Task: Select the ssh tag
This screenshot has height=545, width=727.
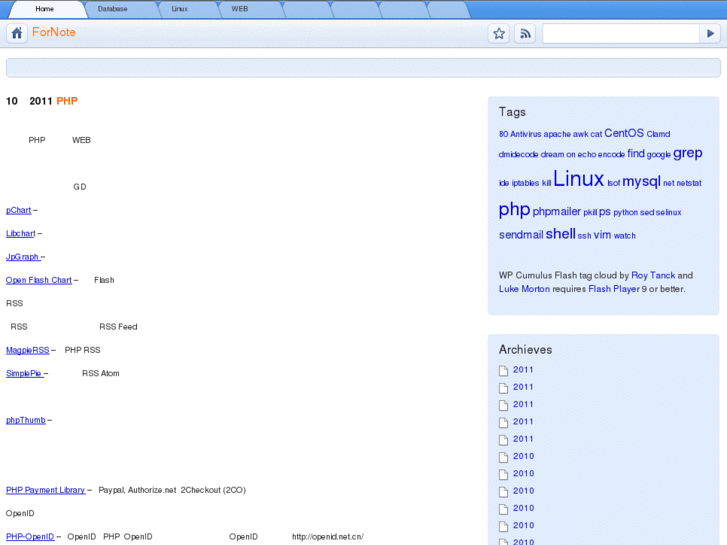Action: click(x=584, y=236)
